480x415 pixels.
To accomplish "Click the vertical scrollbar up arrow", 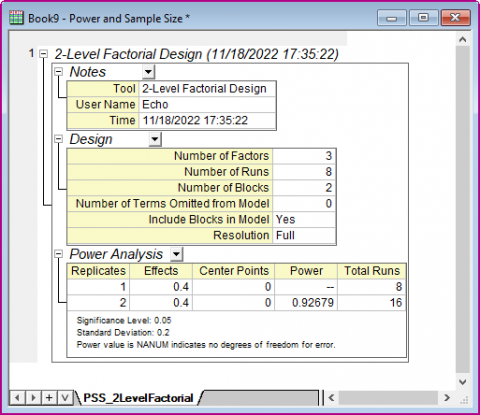I will 462,40.
